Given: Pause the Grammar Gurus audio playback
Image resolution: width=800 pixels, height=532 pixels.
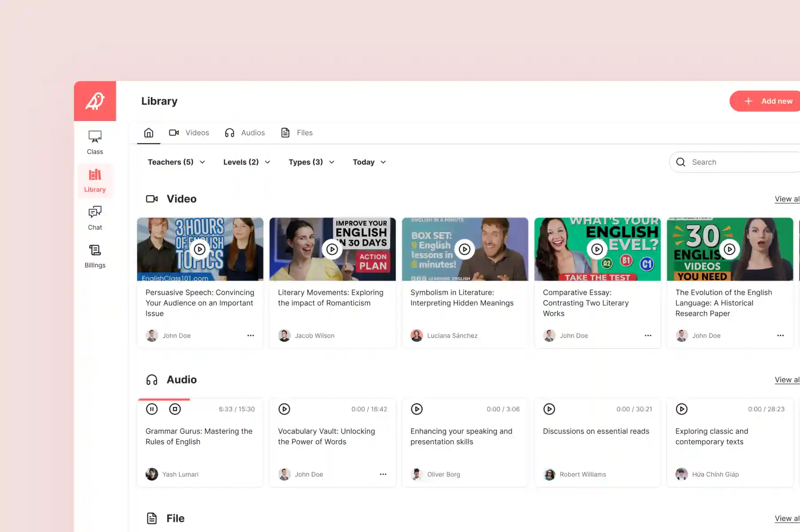Looking at the screenshot, I should (x=152, y=409).
